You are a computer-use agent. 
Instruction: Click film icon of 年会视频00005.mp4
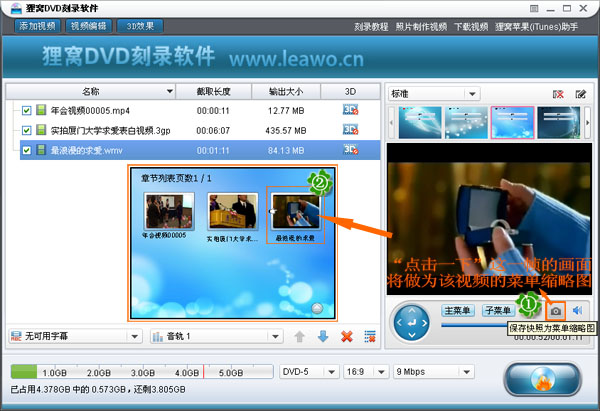click(41, 110)
